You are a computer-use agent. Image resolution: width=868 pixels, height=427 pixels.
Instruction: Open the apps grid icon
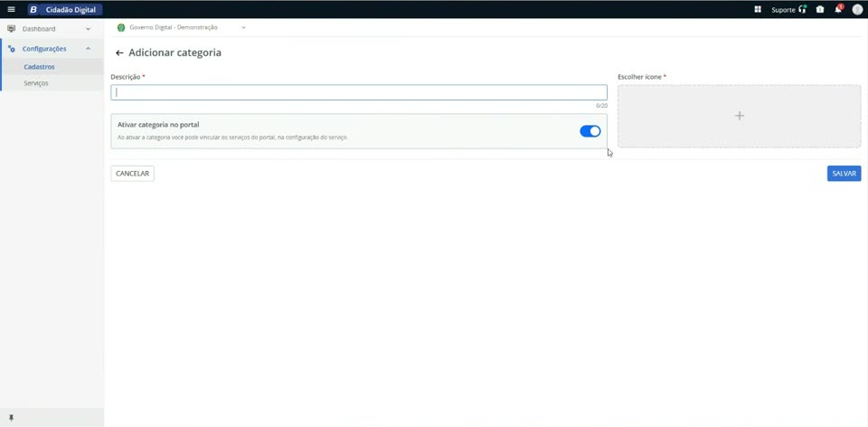[758, 9]
